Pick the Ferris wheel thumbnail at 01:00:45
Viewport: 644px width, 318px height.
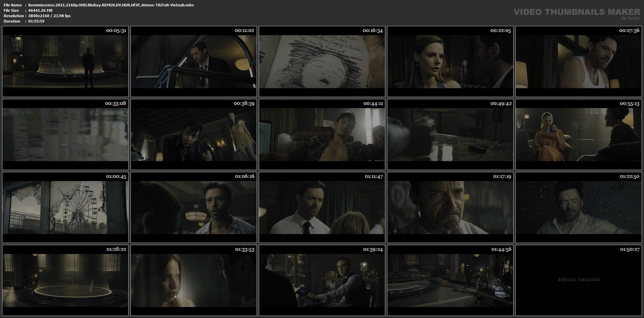coord(65,207)
